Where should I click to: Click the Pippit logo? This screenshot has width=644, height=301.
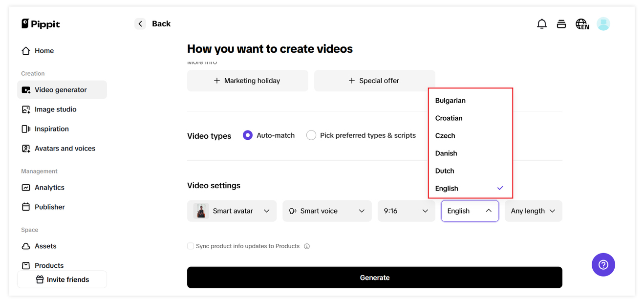(x=41, y=24)
